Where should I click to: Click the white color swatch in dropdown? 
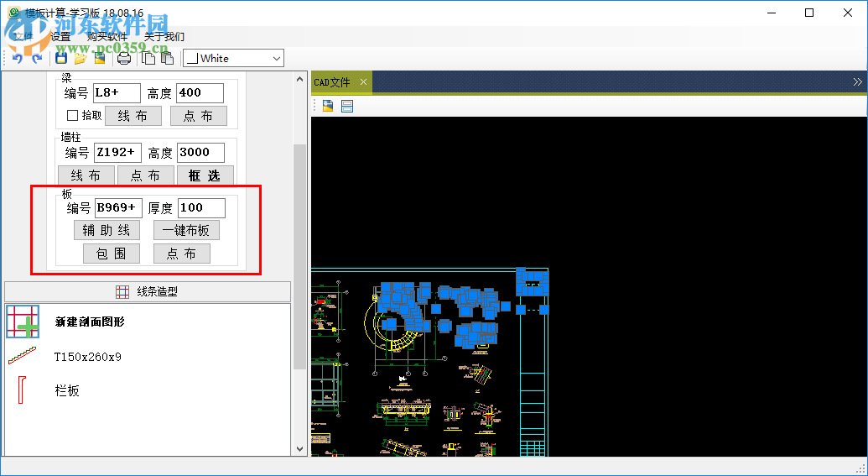(192, 59)
